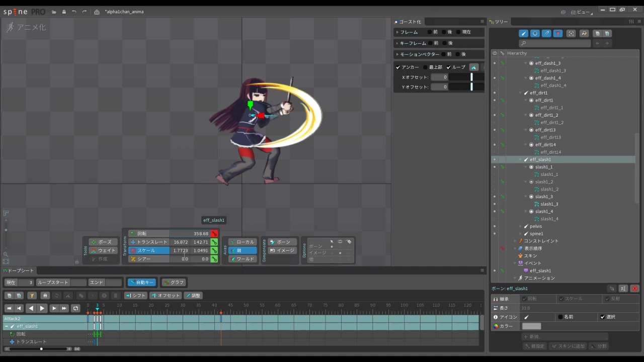This screenshot has width=644, height=362.
Task: Toggle ループ checkbox in ghosting panel
Action: point(449,67)
